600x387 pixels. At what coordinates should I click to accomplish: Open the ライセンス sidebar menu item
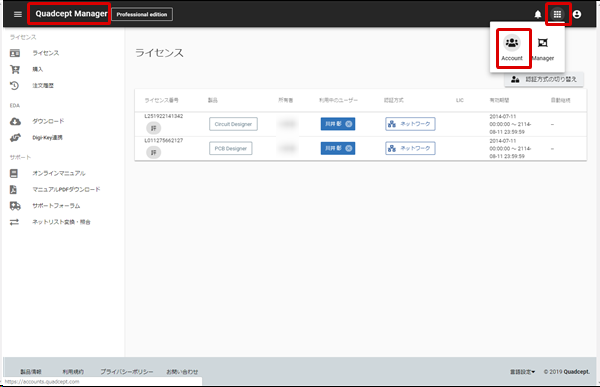46,53
